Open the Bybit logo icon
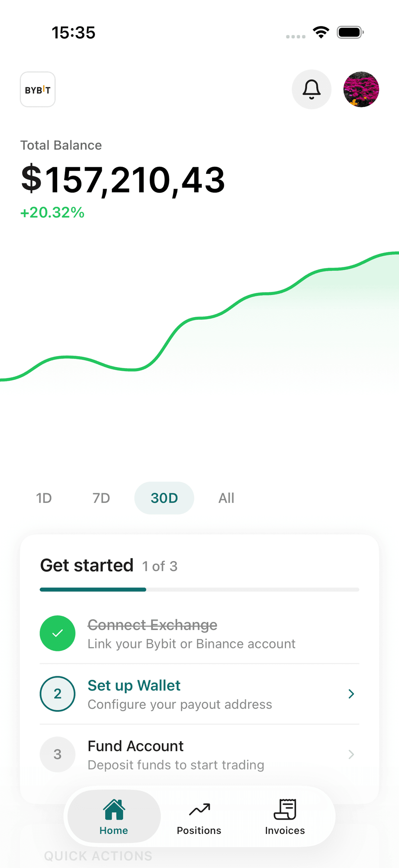 [37, 89]
